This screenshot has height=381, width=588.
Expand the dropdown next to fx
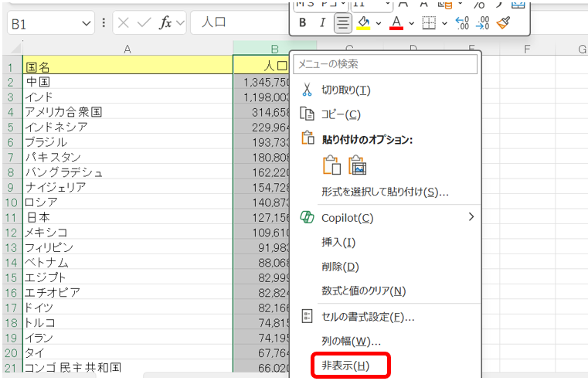click(180, 23)
